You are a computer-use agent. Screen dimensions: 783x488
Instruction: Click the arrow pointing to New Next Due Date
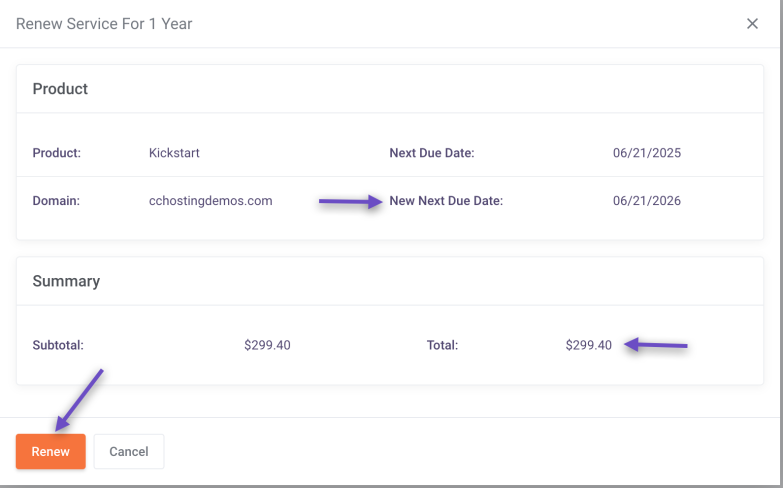(350, 202)
